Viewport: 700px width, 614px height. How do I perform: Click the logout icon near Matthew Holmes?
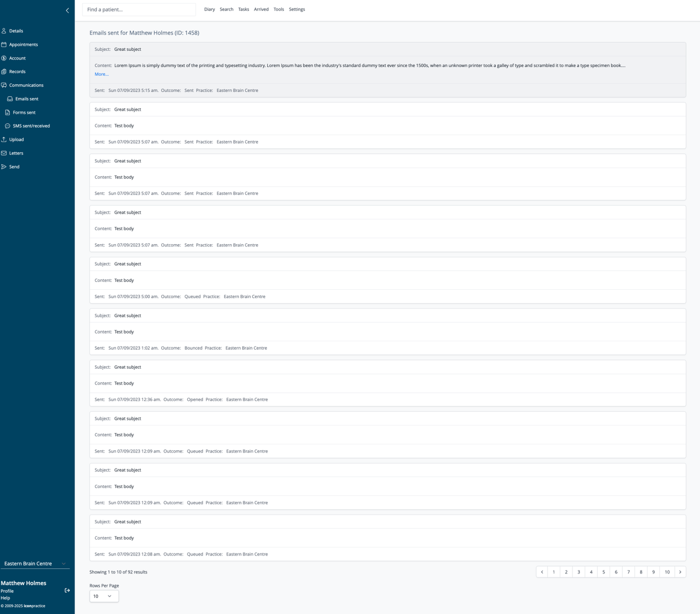tap(67, 590)
